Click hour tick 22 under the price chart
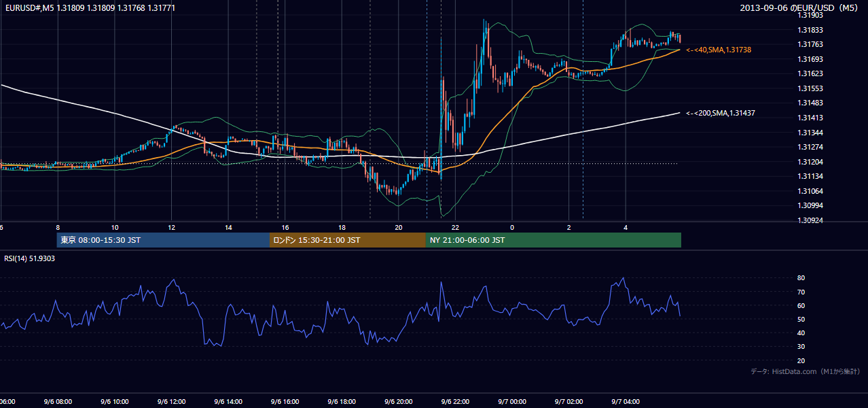The image size is (868, 408). pos(455,228)
